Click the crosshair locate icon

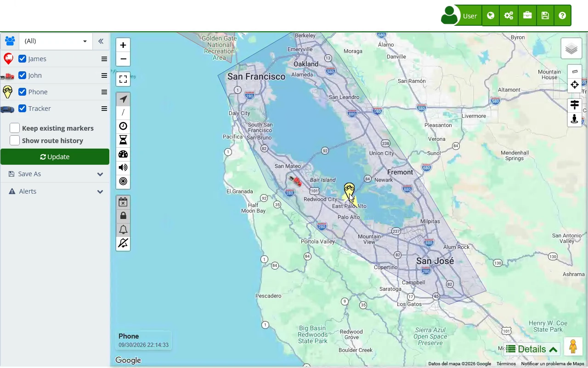pyautogui.click(x=575, y=85)
